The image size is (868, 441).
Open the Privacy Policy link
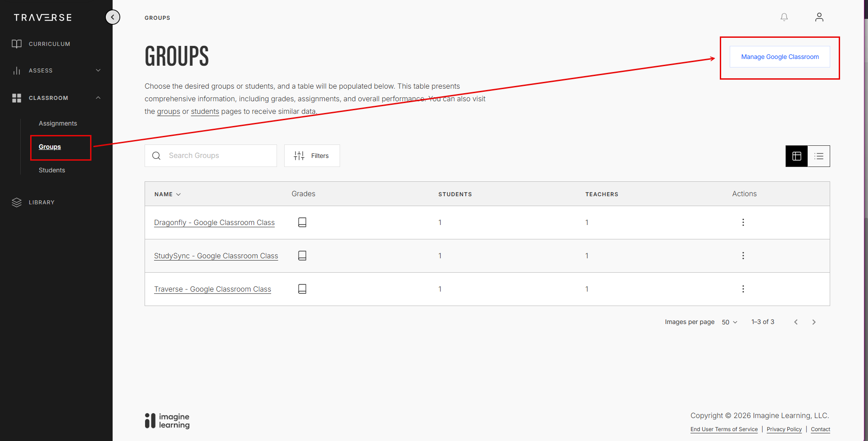pyautogui.click(x=784, y=429)
